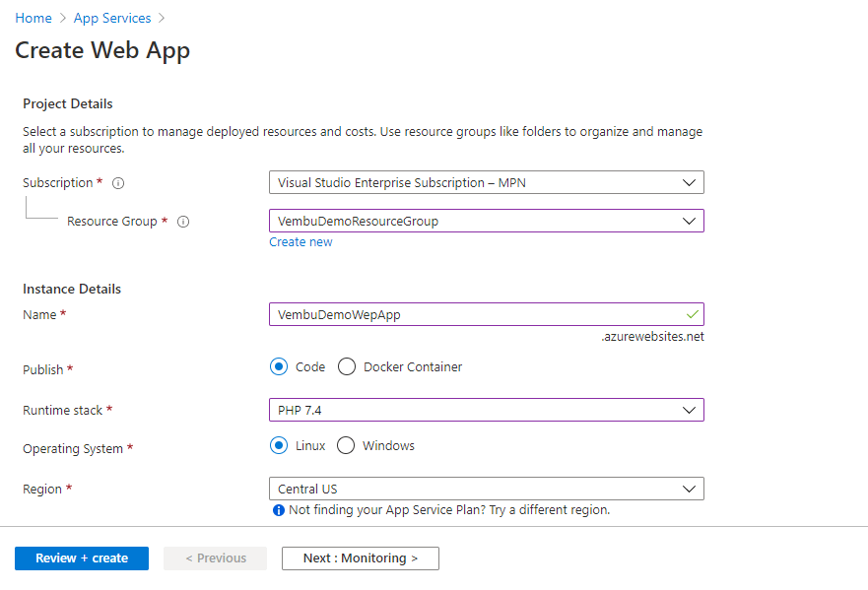Open the Subscription dropdown
The height and width of the screenshot is (590, 868).
pos(487,182)
